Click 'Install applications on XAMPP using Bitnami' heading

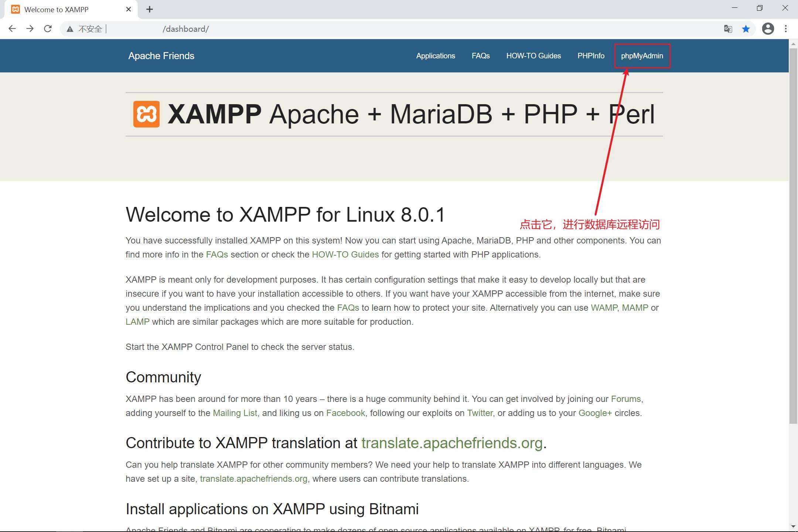point(272,509)
